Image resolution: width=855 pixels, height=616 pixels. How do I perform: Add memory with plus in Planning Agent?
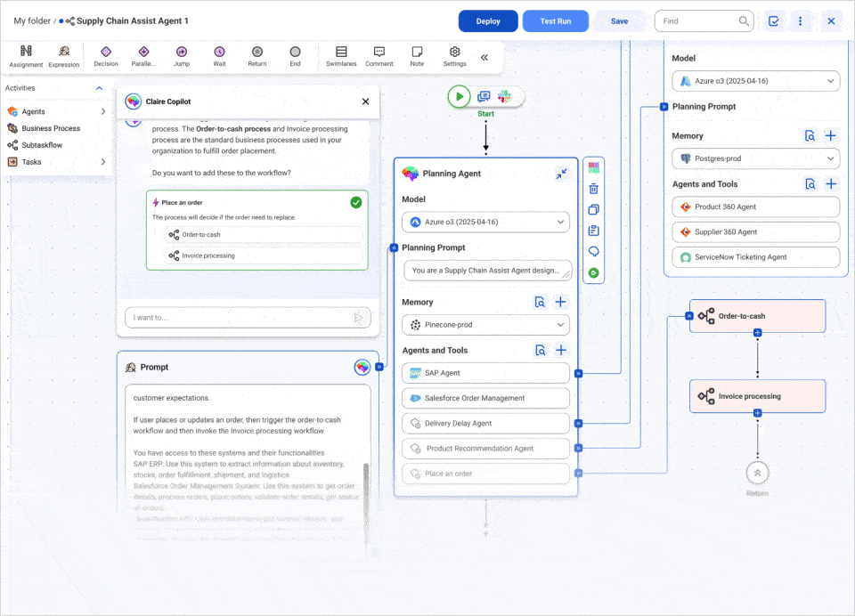[x=560, y=302]
